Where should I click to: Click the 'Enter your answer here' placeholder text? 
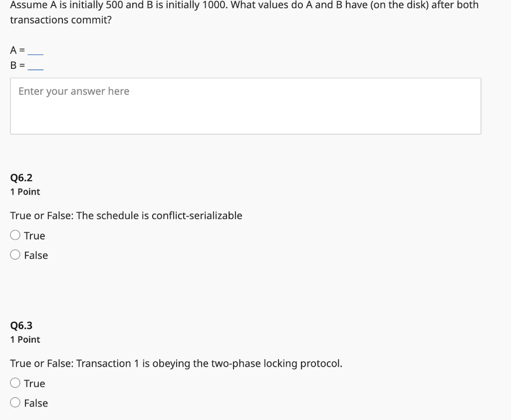tap(73, 91)
